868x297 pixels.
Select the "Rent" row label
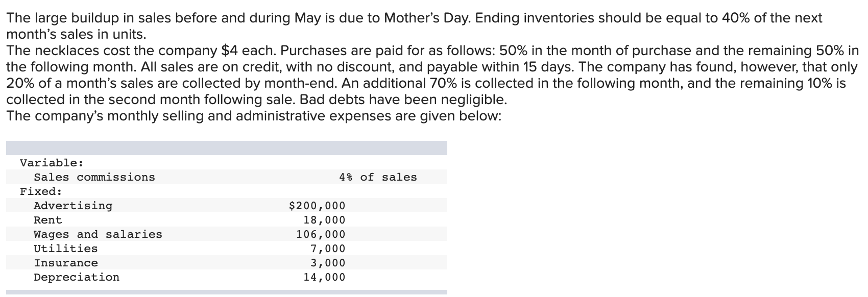pyautogui.click(x=48, y=220)
